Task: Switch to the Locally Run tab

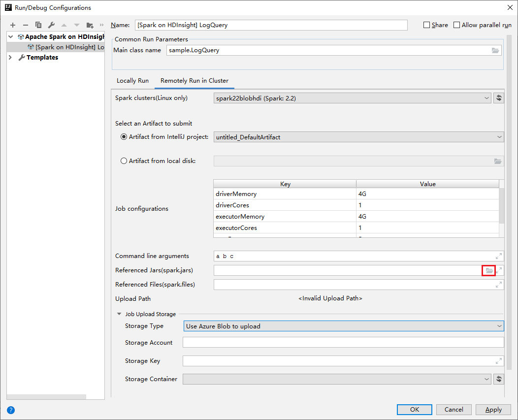Action: tap(132, 80)
